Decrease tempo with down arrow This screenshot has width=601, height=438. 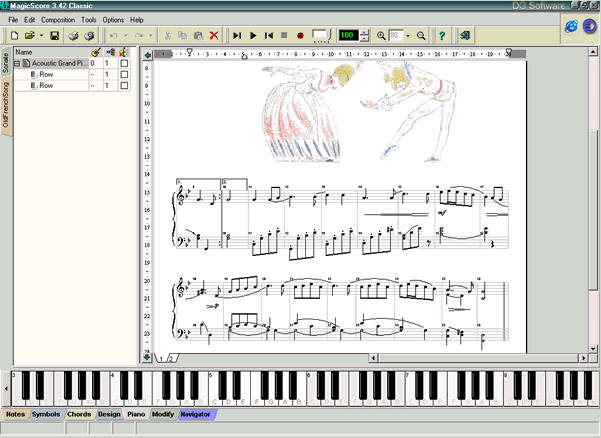pos(365,39)
